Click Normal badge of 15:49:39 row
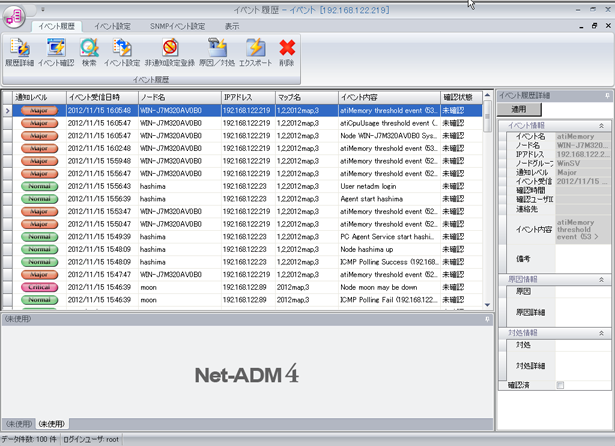Screen dimensions: 615x446 39,237
